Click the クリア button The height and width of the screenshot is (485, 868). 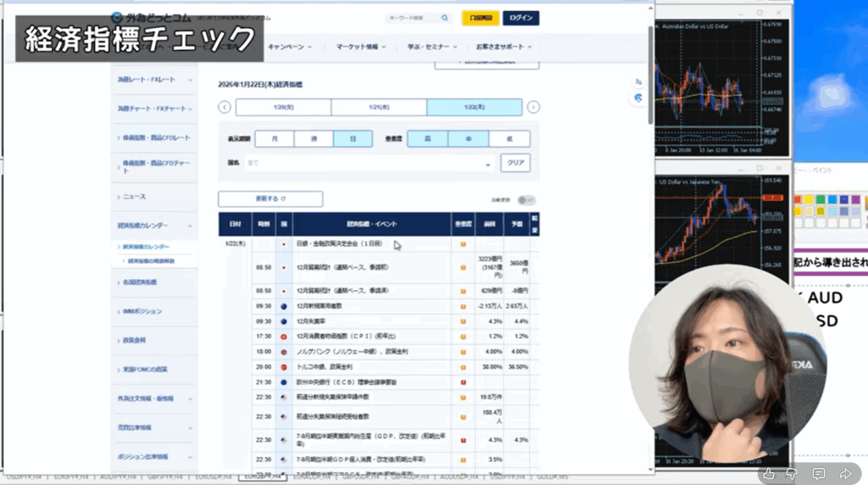(515, 163)
